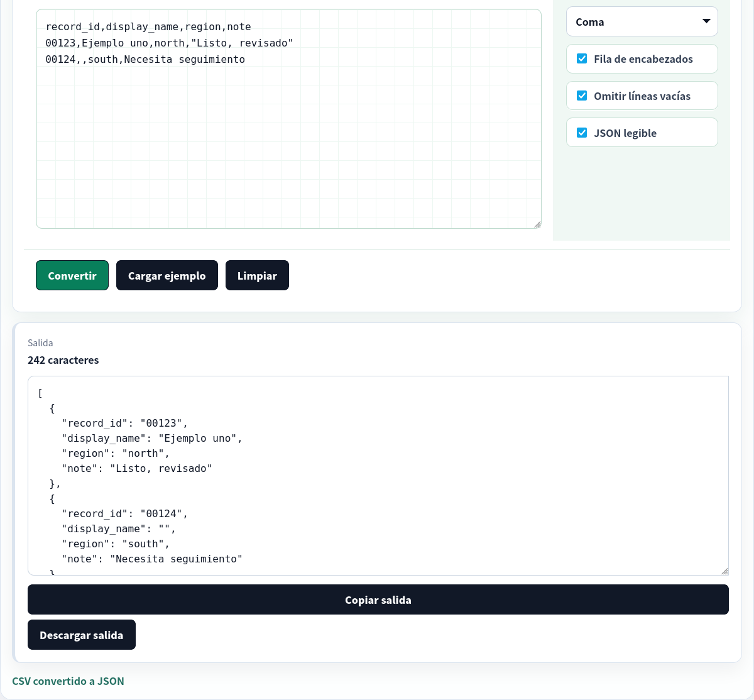Toggle the Fila de encabezados checkbox
The image size is (754, 700).
pyautogui.click(x=582, y=59)
